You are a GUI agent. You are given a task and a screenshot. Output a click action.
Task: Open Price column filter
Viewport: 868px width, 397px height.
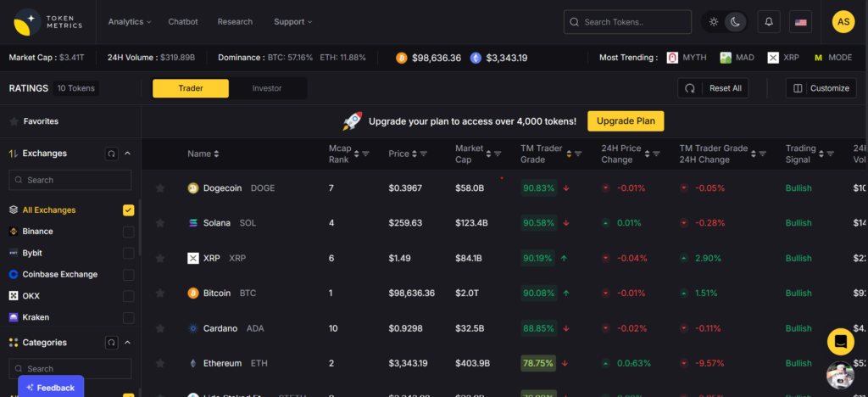pyautogui.click(x=424, y=154)
